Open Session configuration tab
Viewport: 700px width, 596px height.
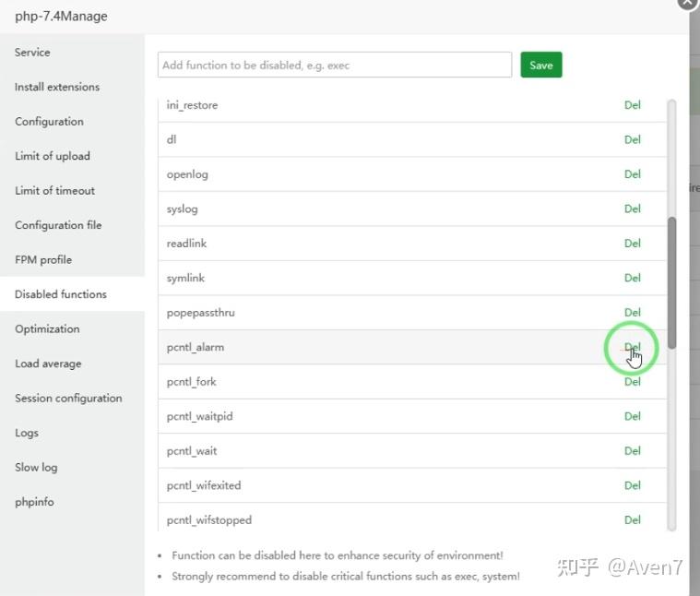(x=68, y=399)
